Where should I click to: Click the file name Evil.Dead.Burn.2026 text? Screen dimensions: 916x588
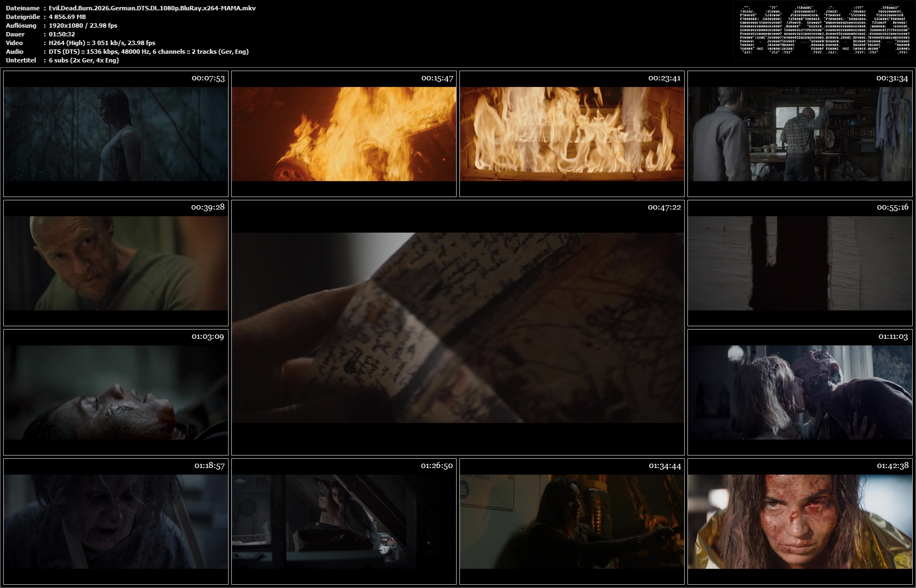[152, 8]
